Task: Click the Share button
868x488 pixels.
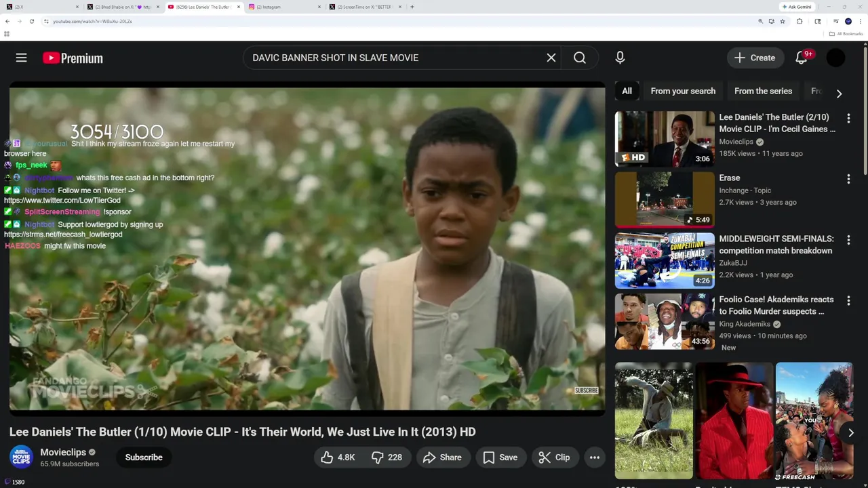Action: coord(442,457)
